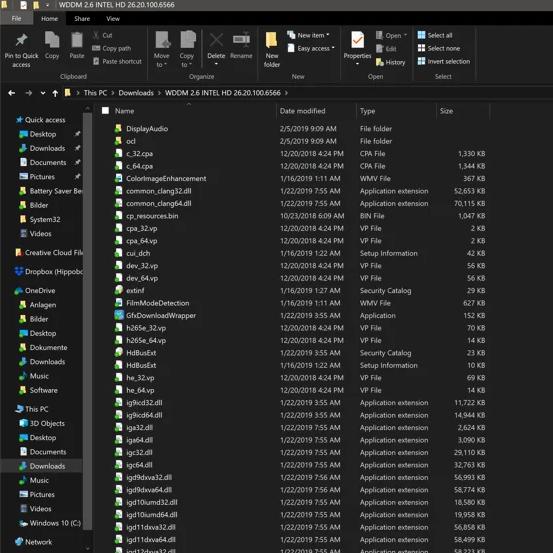553x553 pixels.
Task: Sort by the Name column header
Action: [124, 111]
